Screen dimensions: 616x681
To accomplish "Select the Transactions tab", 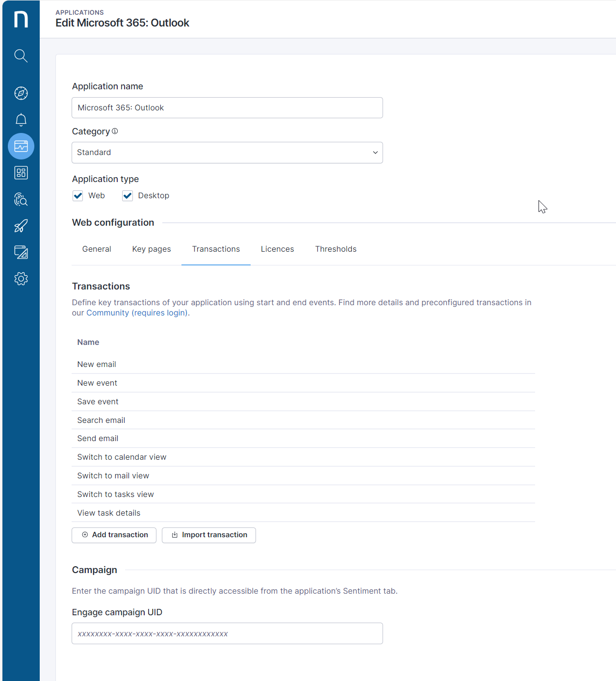I will [216, 249].
